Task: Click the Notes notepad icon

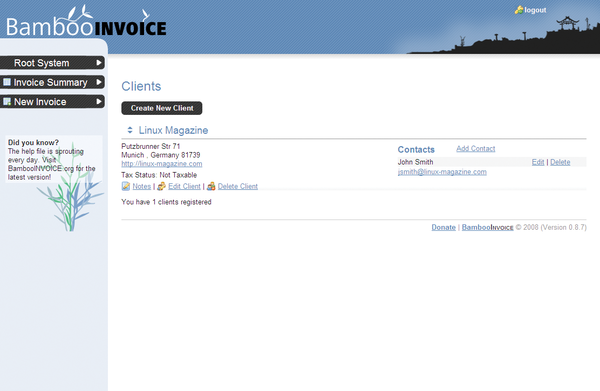Action: click(x=126, y=186)
